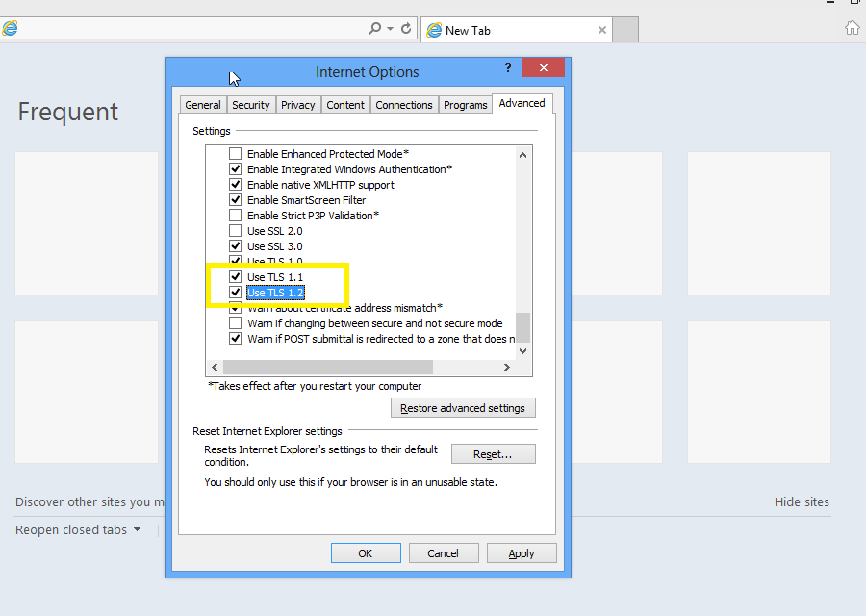Click the Help question mark in Internet Options
Viewport: 866px width, 616px height.
click(x=507, y=68)
